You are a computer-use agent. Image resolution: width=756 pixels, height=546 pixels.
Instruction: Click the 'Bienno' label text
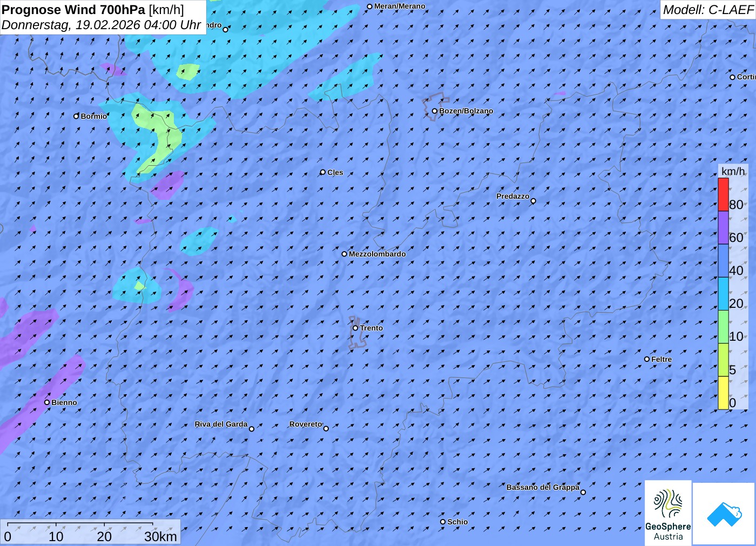pos(64,402)
